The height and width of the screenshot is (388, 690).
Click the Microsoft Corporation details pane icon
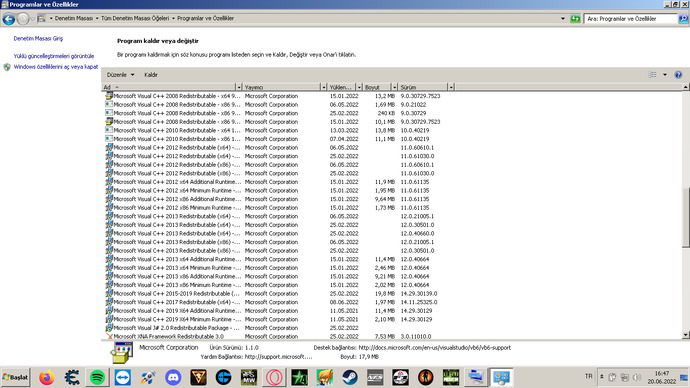click(x=122, y=353)
